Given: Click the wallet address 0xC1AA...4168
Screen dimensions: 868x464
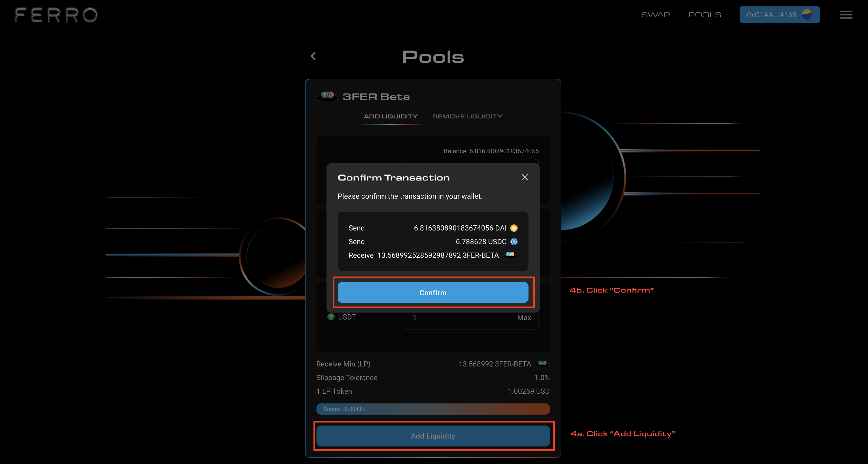Looking at the screenshot, I should point(771,15).
